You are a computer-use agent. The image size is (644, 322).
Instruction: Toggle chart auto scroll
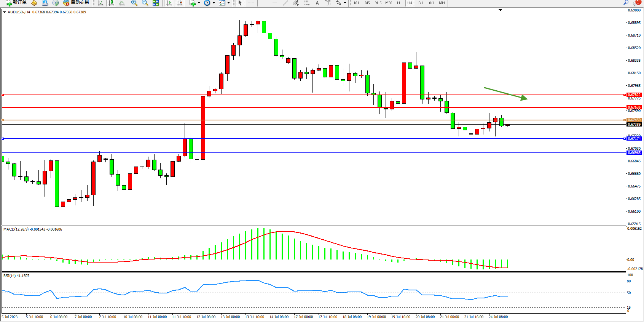click(169, 3)
